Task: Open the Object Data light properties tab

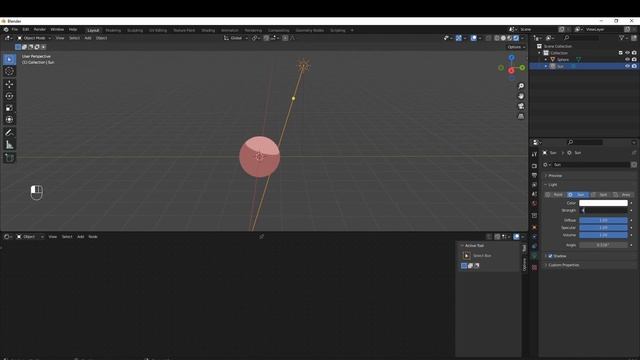Action: 534,256
